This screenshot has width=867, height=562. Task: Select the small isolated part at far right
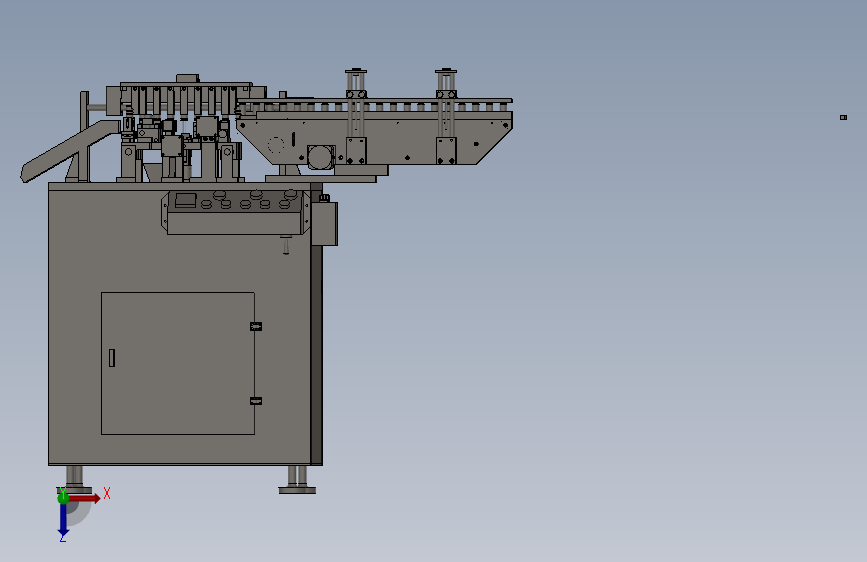point(843,117)
